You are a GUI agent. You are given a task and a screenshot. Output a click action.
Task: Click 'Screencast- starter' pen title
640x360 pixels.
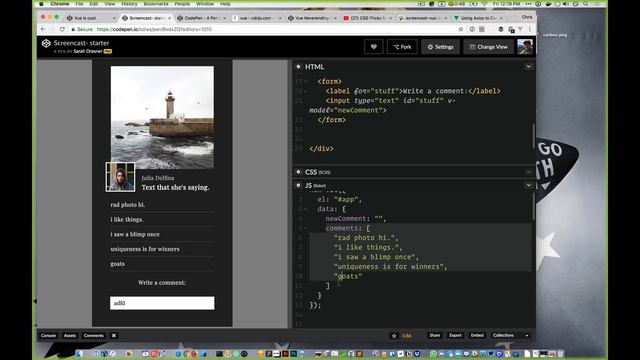pyautogui.click(x=81, y=43)
